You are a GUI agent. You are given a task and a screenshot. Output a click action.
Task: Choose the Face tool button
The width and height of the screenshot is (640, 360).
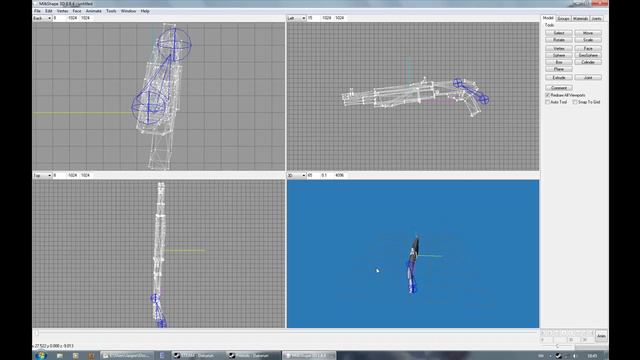click(588, 48)
